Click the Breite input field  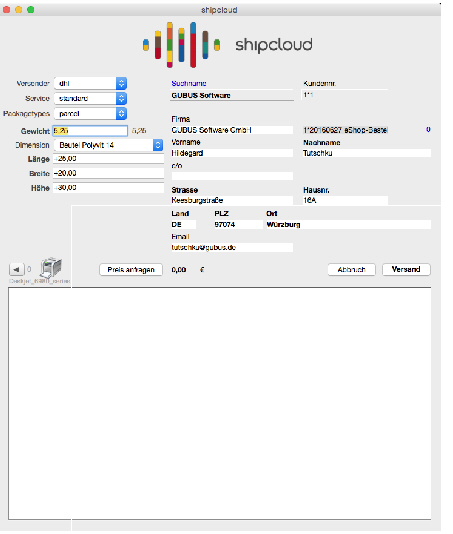[x=108, y=173]
